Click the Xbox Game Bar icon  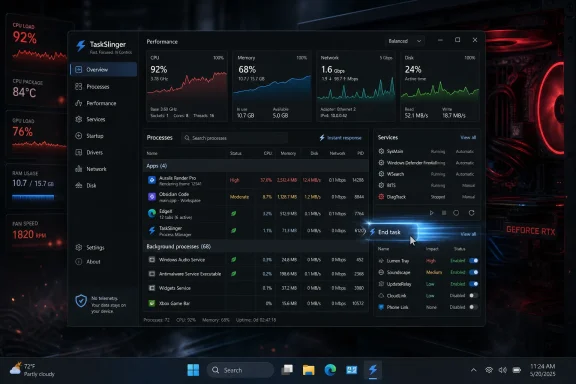click(x=152, y=303)
